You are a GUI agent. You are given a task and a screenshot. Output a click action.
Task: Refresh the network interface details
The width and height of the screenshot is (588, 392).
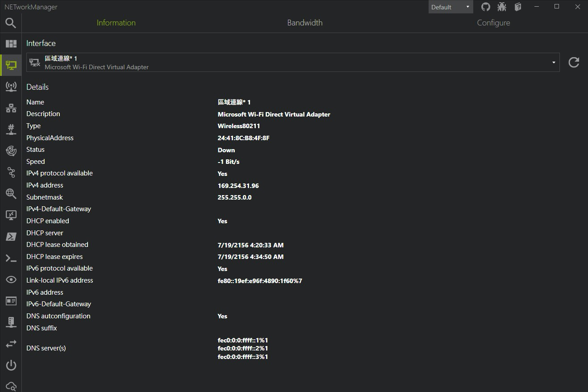click(574, 62)
